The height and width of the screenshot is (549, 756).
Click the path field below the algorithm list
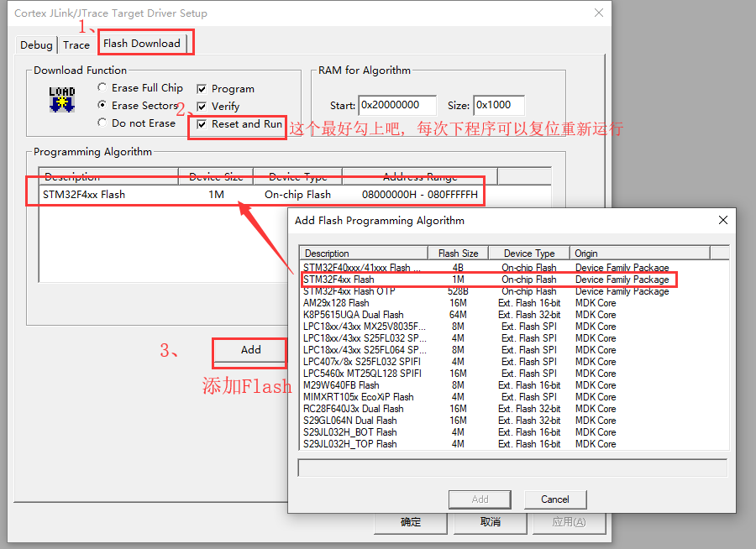tap(512, 468)
